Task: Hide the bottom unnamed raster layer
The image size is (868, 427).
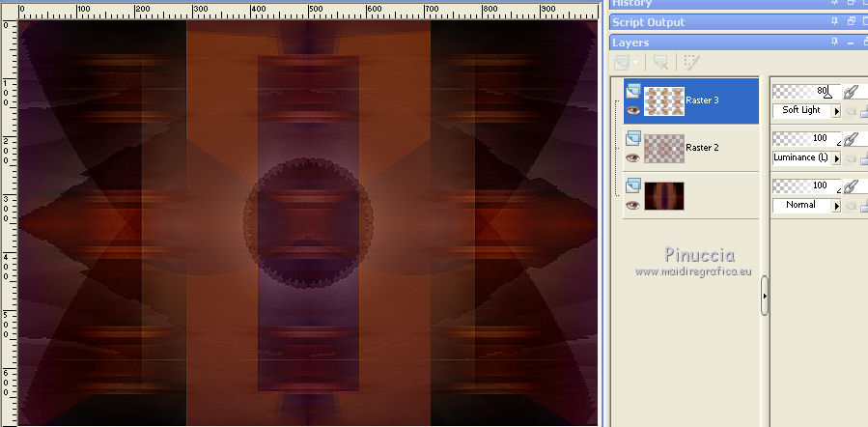Action: click(632, 206)
